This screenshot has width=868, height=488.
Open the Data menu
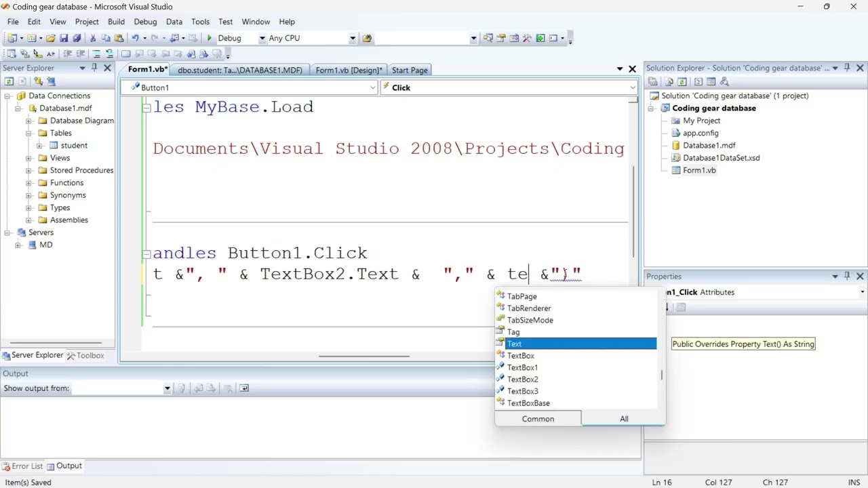point(174,22)
